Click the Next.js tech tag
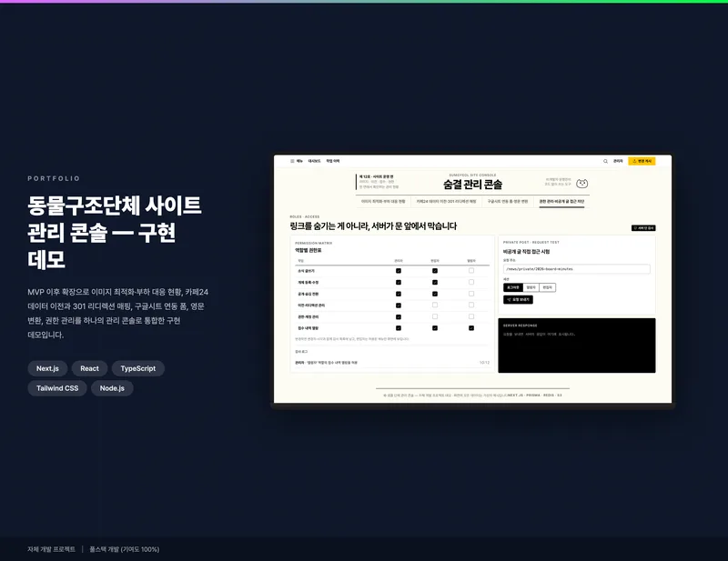728x561 pixels. tap(47, 368)
